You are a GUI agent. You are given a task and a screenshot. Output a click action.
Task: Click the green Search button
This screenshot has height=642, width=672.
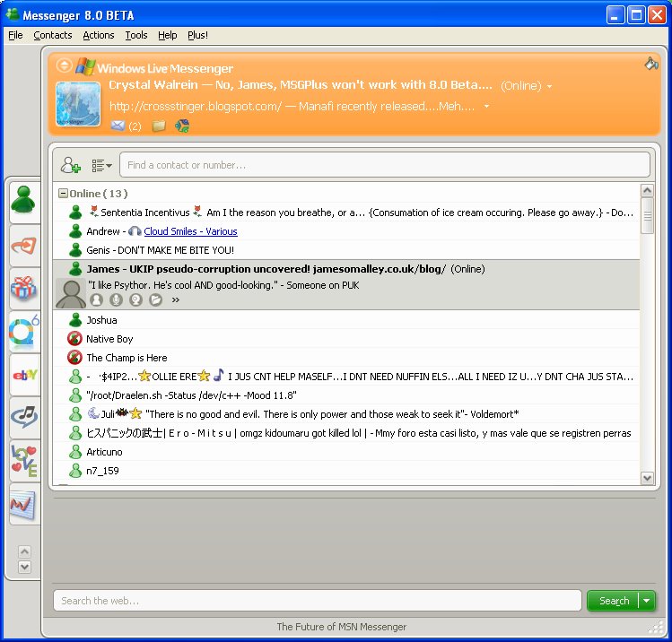[x=614, y=601]
